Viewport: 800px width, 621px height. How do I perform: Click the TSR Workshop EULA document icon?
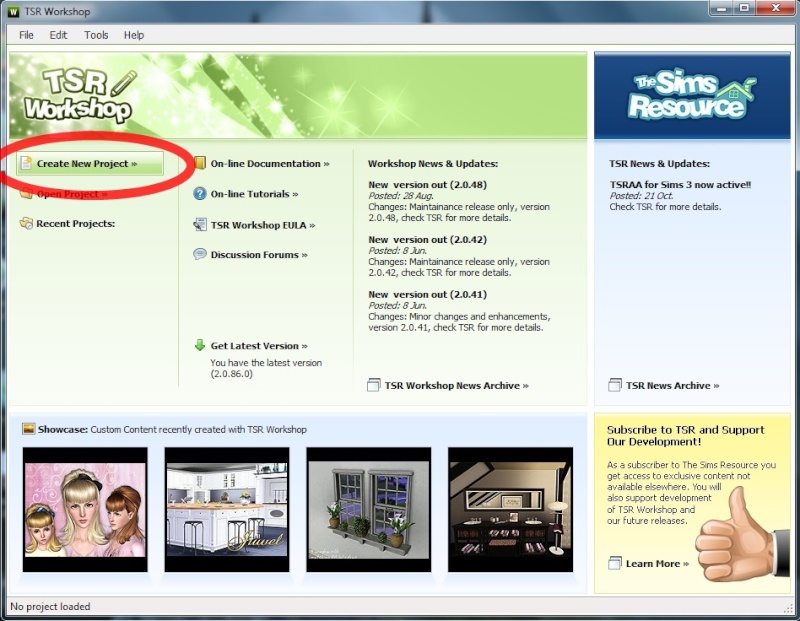(200, 225)
